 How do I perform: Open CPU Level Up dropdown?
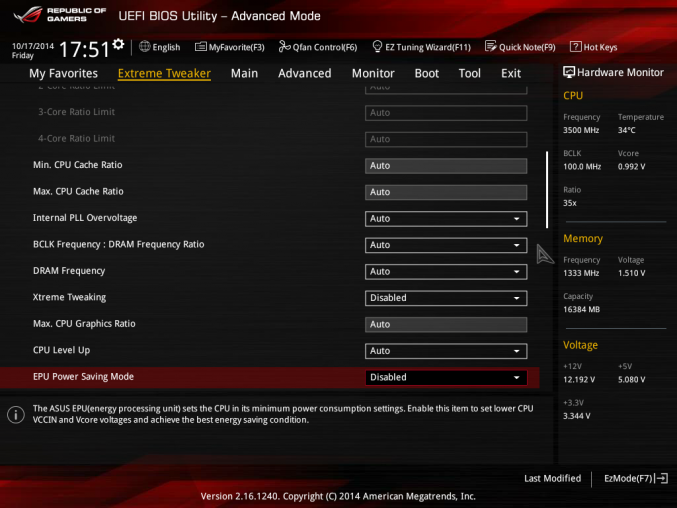445,351
